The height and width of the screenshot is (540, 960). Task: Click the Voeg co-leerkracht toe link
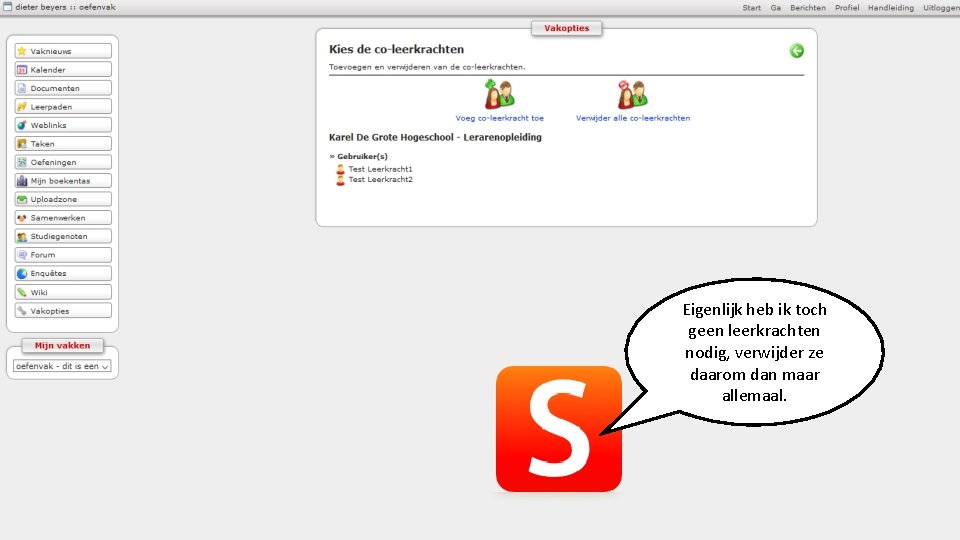click(500, 118)
